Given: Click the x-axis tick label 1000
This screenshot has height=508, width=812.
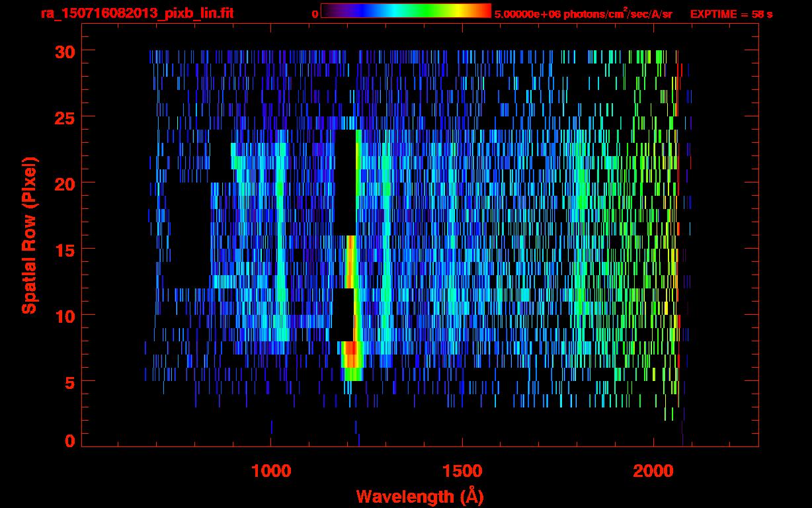Looking at the screenshot, I should [x=271, y=471].
